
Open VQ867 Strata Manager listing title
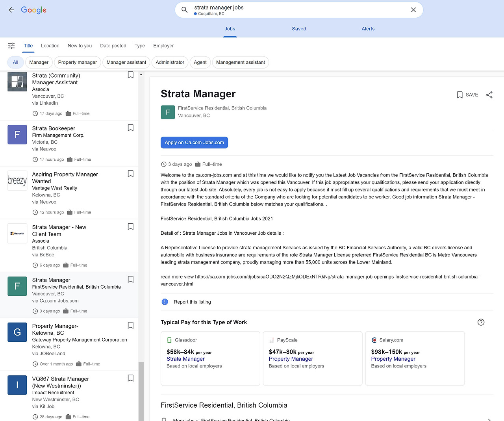61,382
